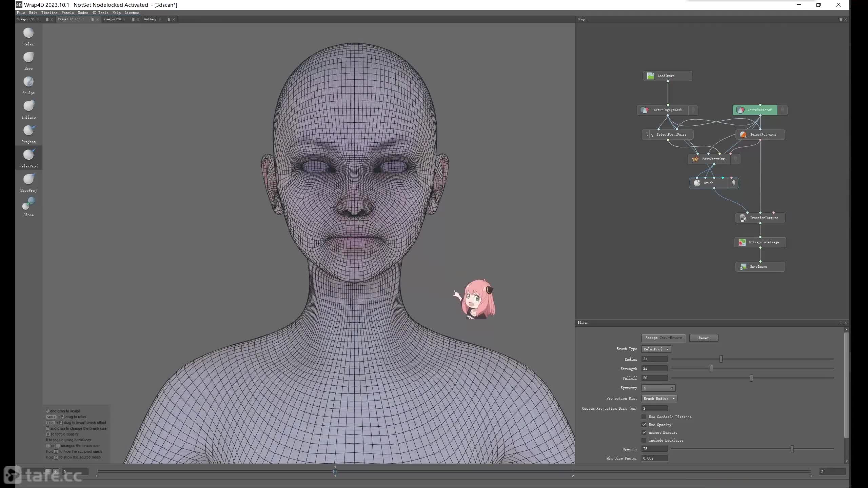This screenshot has height=488, width=868.
Task: Select the Move brush tool
Action: 28,61
